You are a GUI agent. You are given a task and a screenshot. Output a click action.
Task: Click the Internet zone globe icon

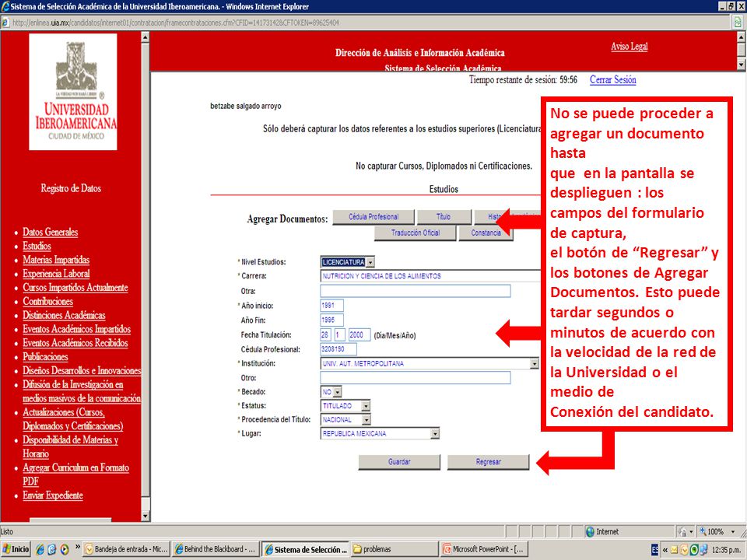[591, 531]
